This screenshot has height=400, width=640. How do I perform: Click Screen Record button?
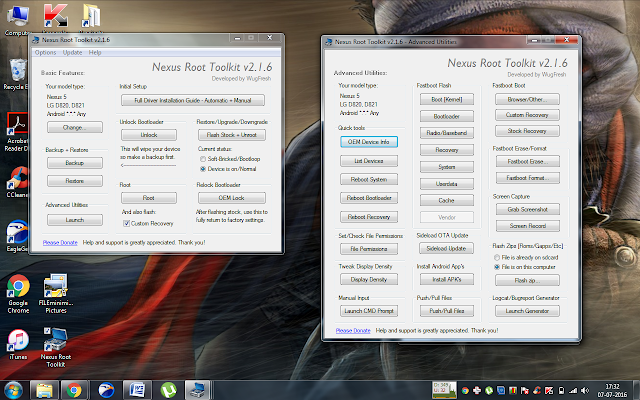(528, 226)
